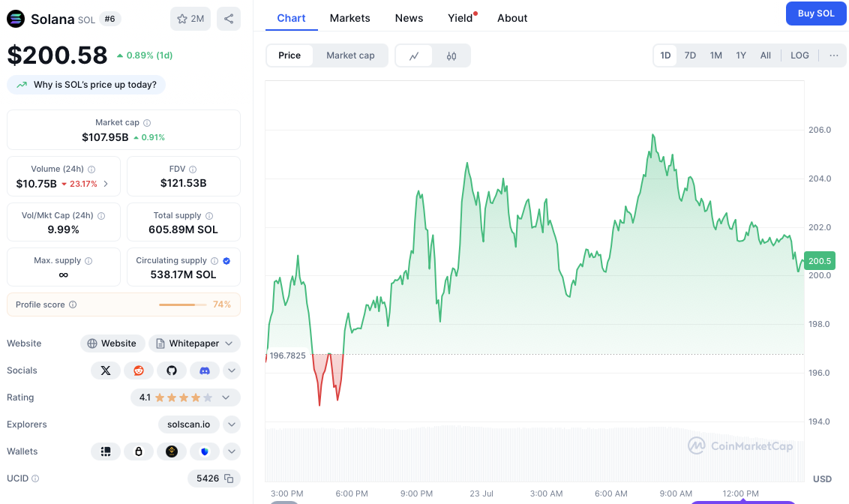Click the 0.89% (1d) change text
This screenshot has width=849, height=504.
[x=149, y=55]
